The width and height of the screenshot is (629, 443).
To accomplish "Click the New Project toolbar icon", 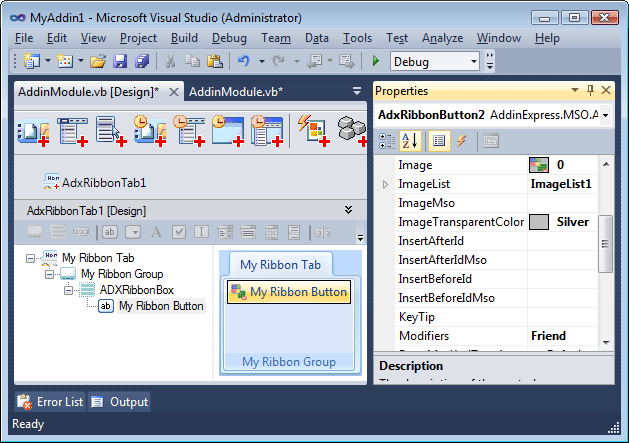I will click(x=31, y=61).
